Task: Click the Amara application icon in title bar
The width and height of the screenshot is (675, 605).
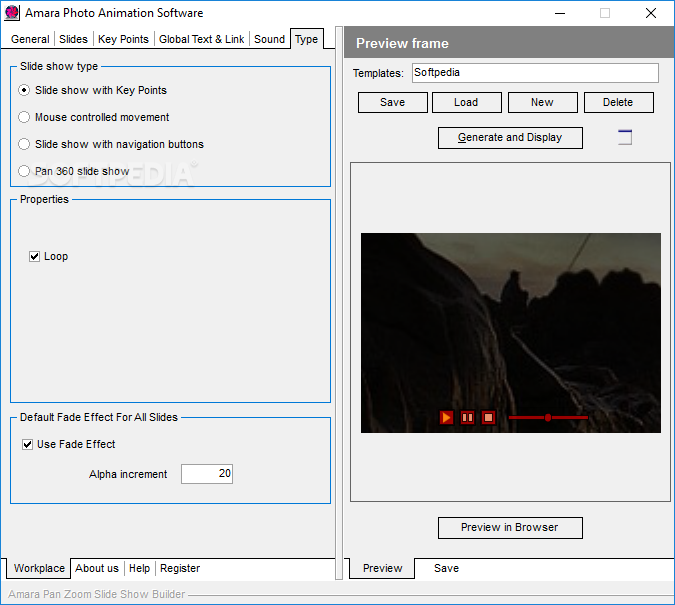Action: pos(12,12)
